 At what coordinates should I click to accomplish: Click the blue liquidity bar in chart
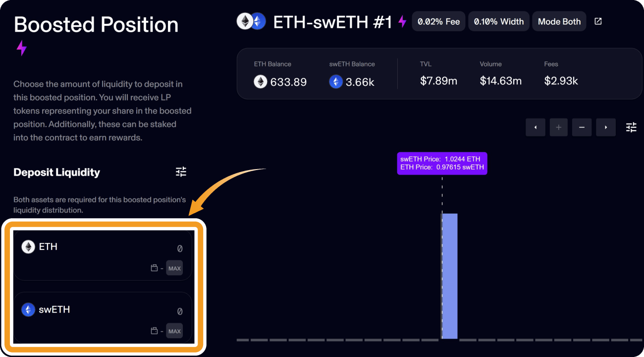tap(450, 276)
